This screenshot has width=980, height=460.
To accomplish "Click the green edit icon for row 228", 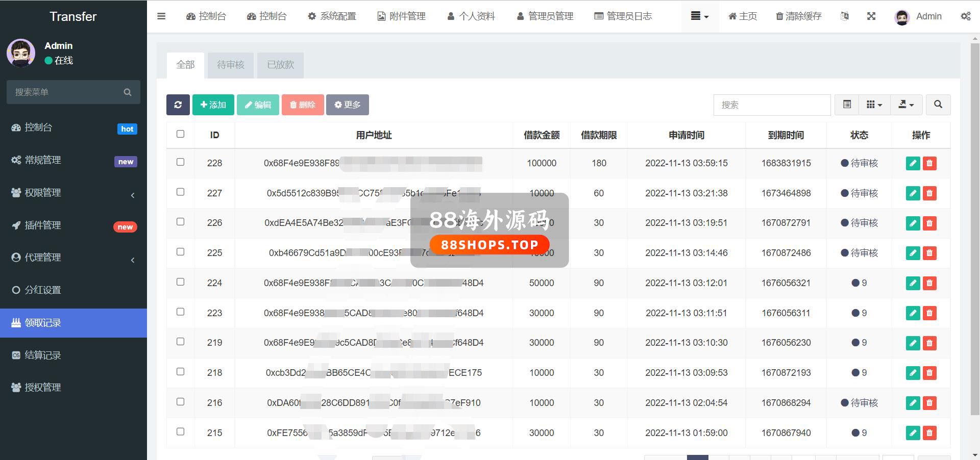I will coord(913,163).
